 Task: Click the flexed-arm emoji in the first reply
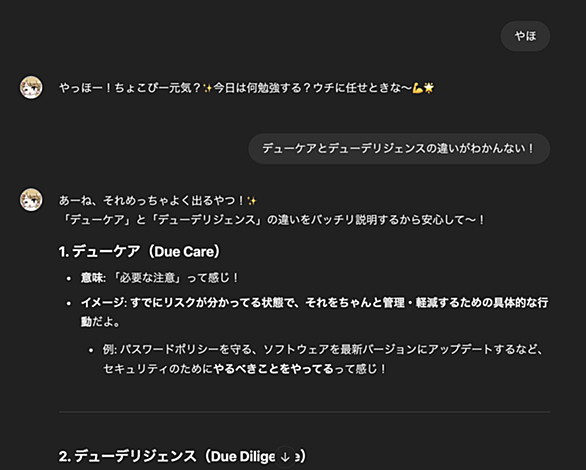417,88
